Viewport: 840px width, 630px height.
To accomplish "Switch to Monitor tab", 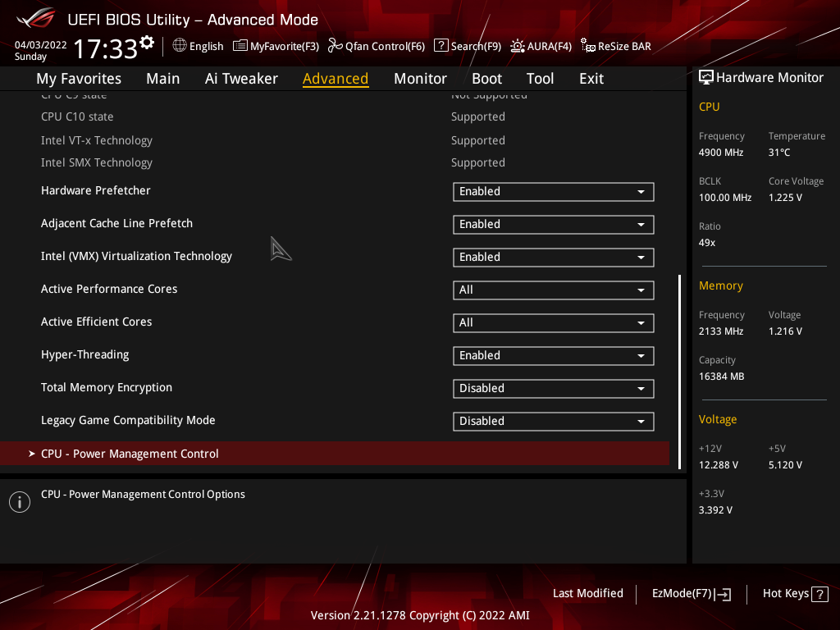I will coord(420,79).
